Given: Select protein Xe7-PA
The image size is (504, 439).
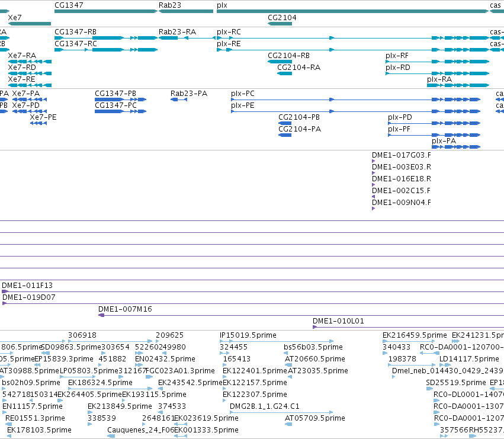Looking at the screenshot, I should click(30, 100).
